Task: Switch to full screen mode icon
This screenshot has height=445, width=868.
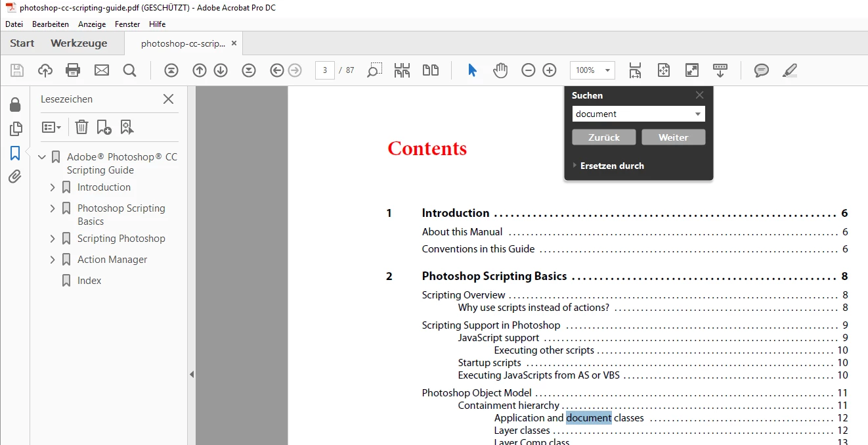Action: click(x=692, y=70)
